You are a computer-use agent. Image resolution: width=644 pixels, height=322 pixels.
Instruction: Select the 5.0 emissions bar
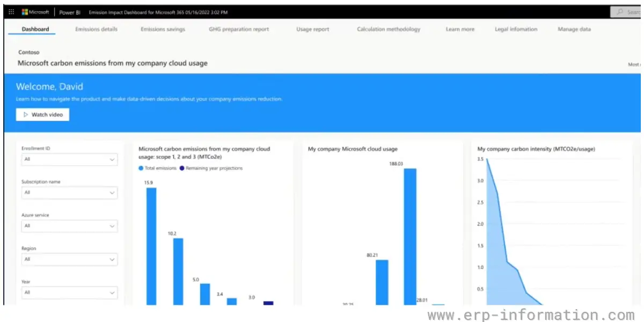coord(205,294)
